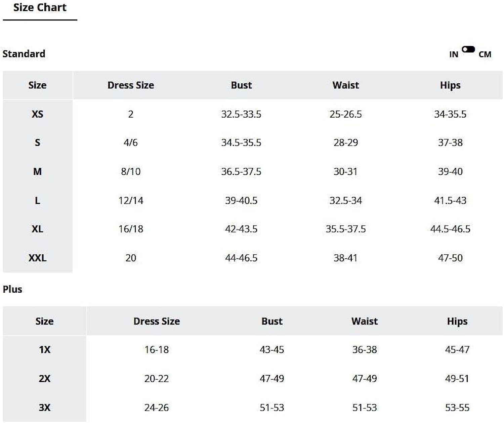Click the M size bust value 36.5-37.5
Viewport: 504px width, 423px height.
pyautogui.click(x=241, y=172)
